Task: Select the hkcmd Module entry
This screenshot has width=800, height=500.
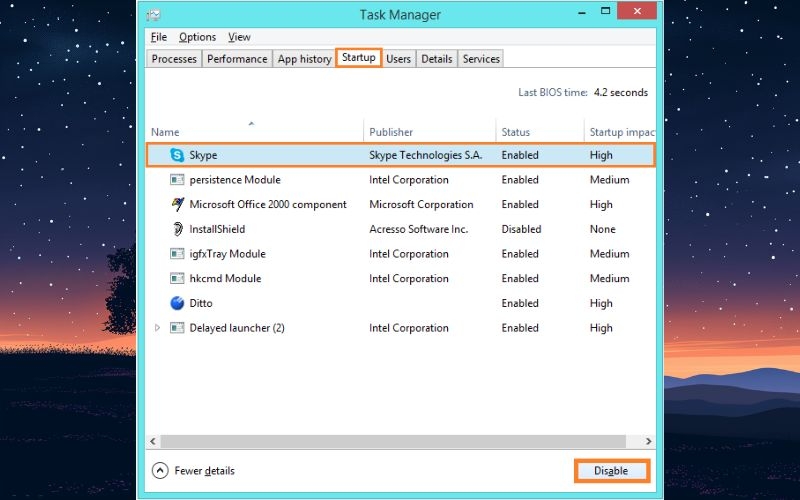Action: point(225,279)
